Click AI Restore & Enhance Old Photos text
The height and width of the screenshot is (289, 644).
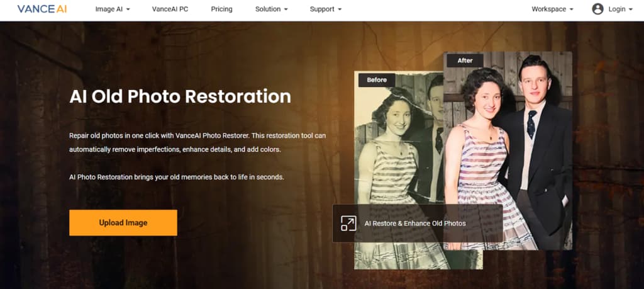click(415, 224)
